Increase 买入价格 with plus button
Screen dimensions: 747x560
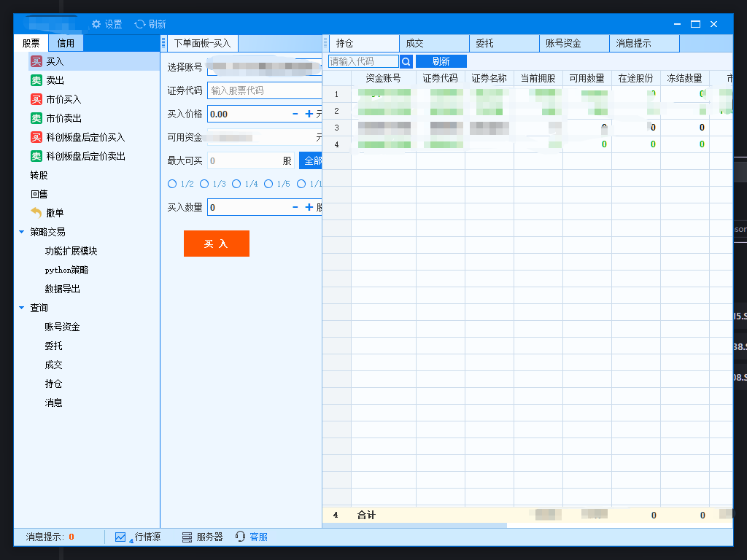coord(309,114)
